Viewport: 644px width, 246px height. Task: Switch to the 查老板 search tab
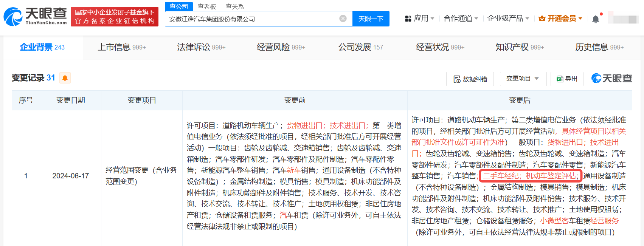pos(207,6)
